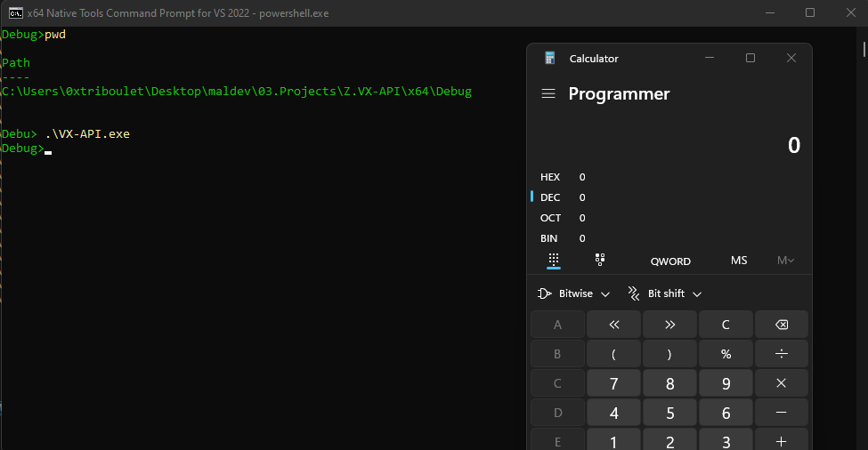
Task: Switch to the full keypad view
Action: pos(553,260)
